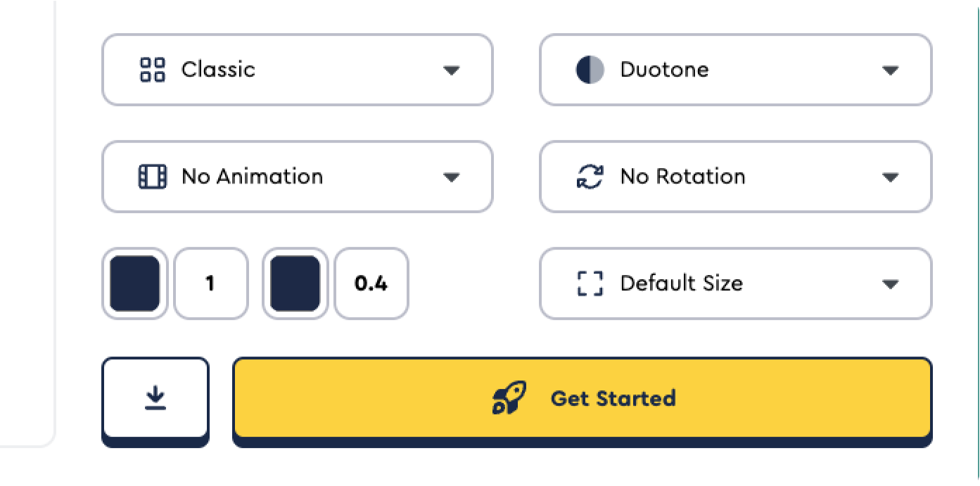Click the film strip animation icon
The image size is (980, 486).
tap(153, 177)
